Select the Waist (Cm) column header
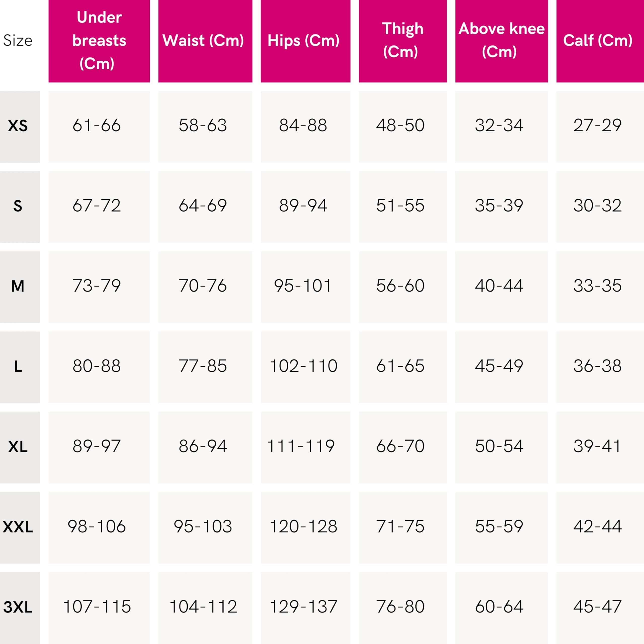 205,41
